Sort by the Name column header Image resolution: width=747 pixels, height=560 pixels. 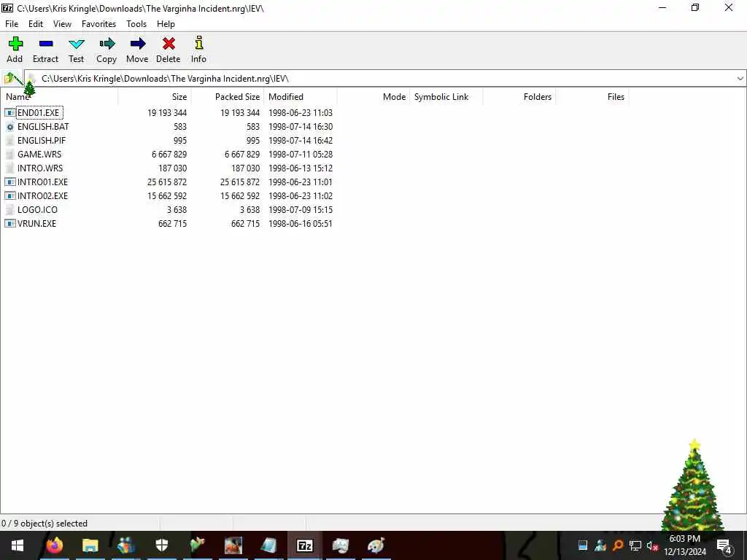(59, 97)
